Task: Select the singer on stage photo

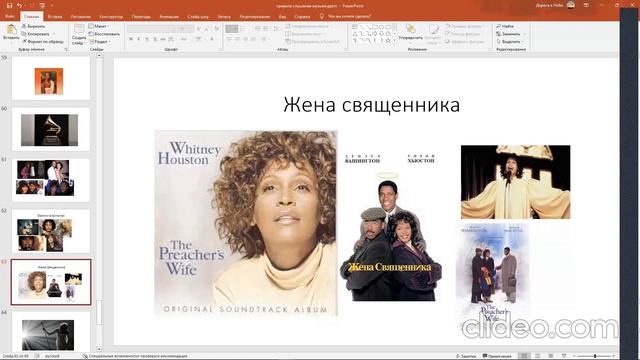Action: (x=516, y=182)
